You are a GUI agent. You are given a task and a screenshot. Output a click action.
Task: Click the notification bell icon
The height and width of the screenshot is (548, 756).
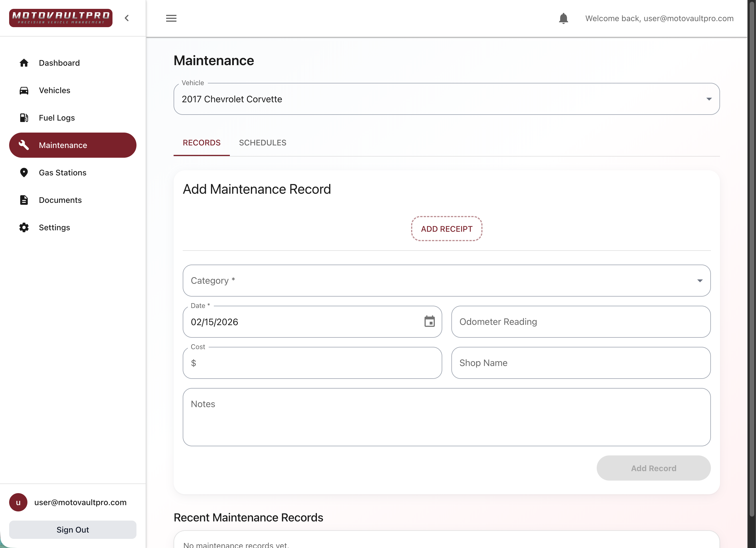pos(563,18)
